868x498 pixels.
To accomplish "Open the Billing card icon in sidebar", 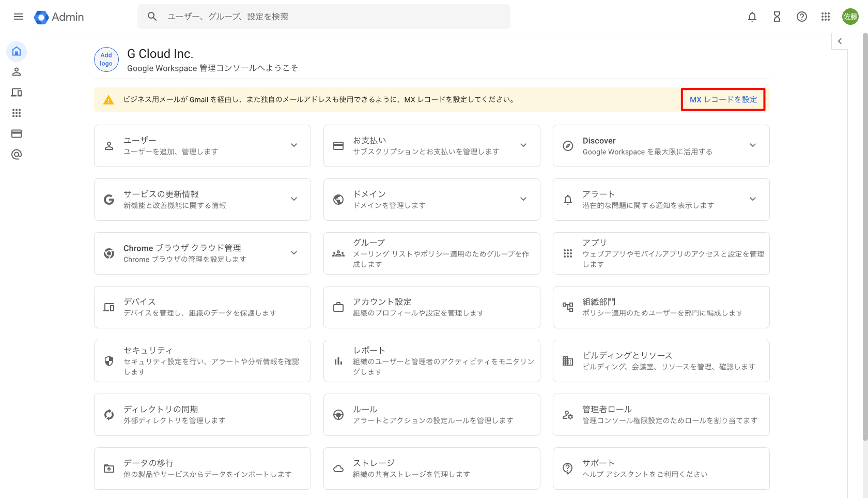I will (17, 134).
